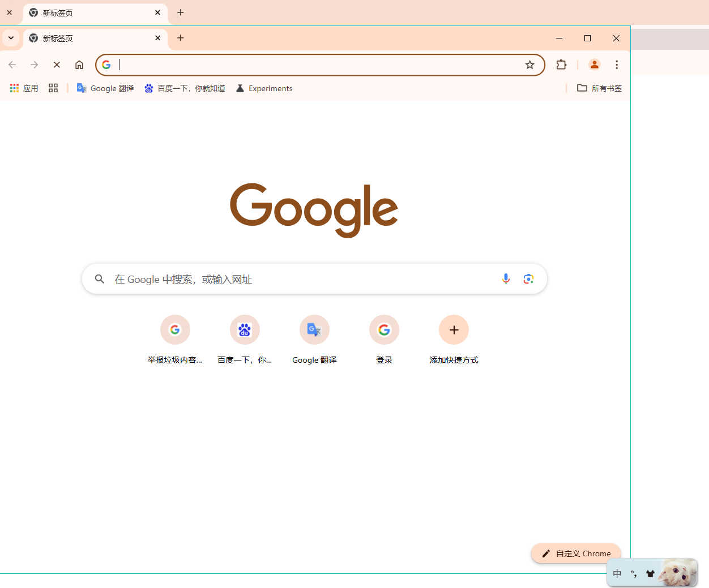Viewport: 709px width, 588px height.
Task: Expand the tab search dropdown arrow
Action: click(x=11, y=38)
